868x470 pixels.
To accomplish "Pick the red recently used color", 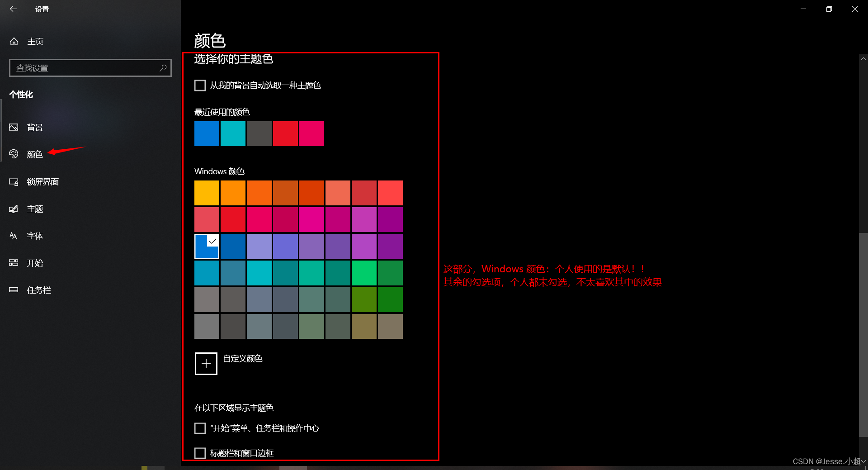I will (x=285, y=133).
